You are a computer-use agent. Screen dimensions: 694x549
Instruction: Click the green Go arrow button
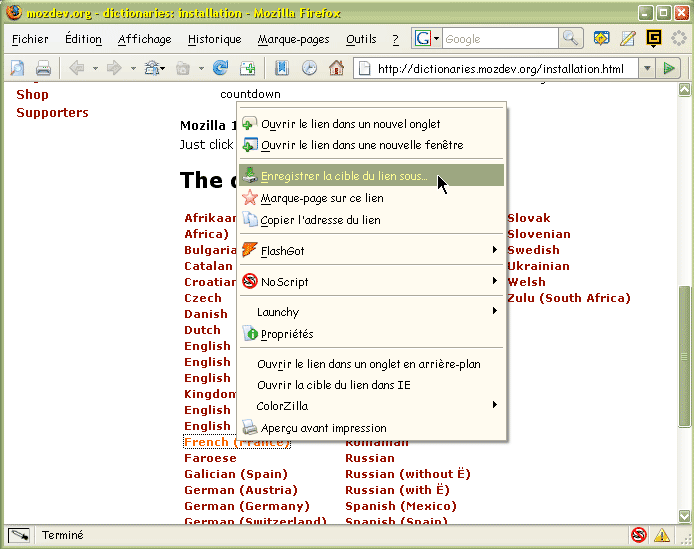coord(669,69)
